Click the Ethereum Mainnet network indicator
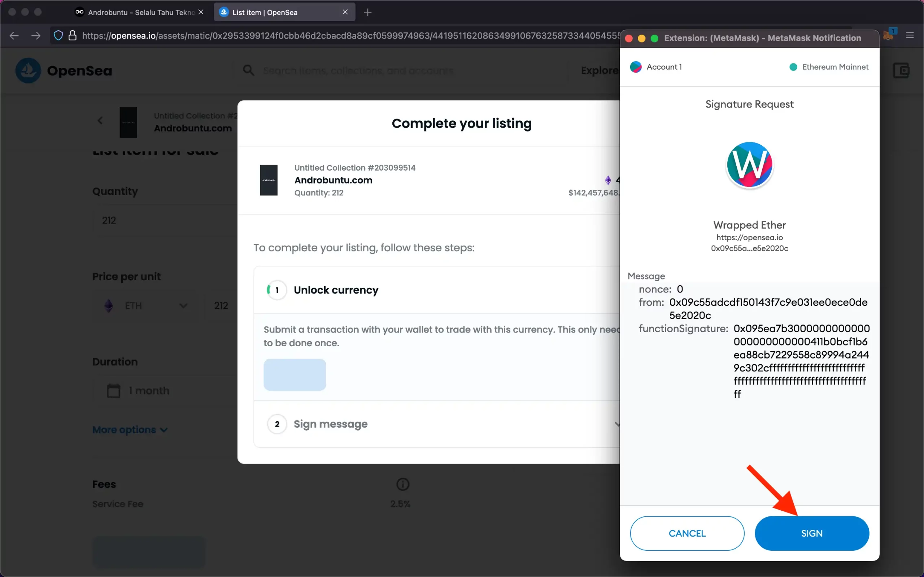The height and width of the screenshot is (577, 924). pyautogui.click(x=829, y=67)
